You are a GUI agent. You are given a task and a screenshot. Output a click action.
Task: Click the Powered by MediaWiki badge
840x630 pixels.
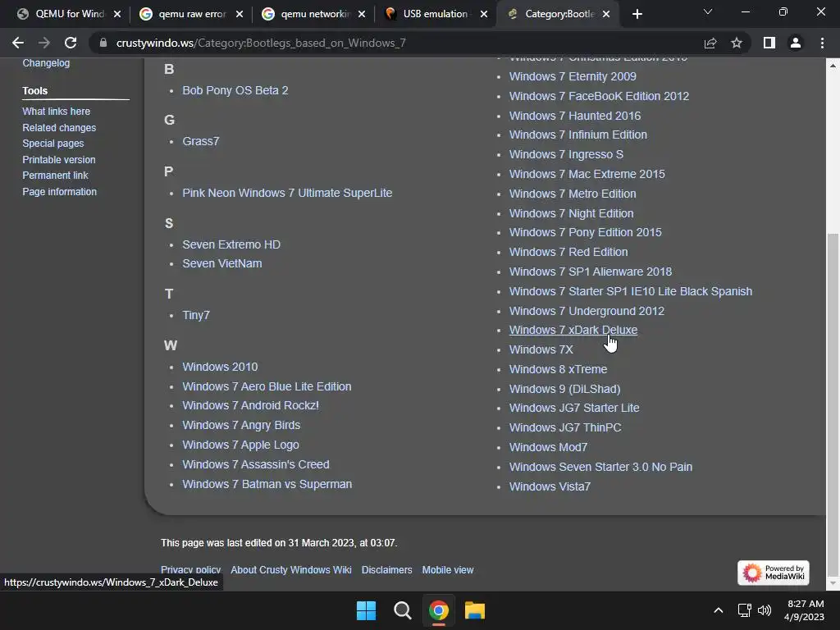pyautogui.click(x=773, y=573)
